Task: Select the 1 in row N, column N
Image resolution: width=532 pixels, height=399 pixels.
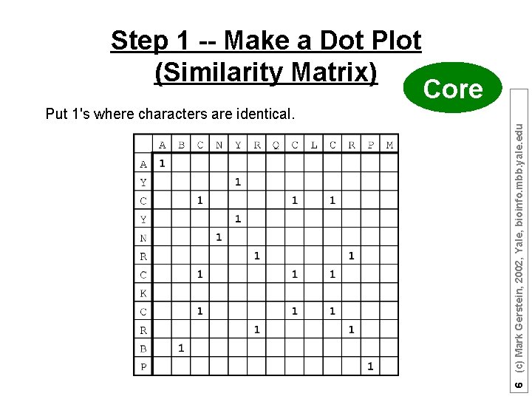Action: (219, 236)
